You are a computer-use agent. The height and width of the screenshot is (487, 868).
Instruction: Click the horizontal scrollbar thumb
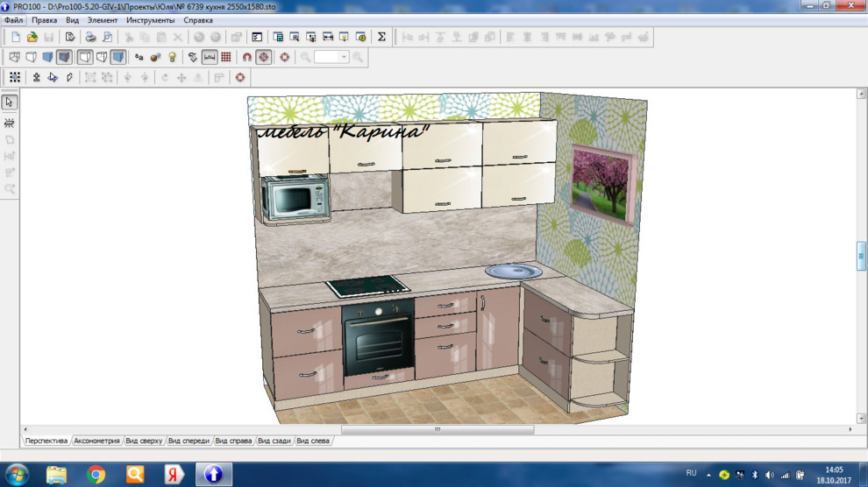pos(437,429)
